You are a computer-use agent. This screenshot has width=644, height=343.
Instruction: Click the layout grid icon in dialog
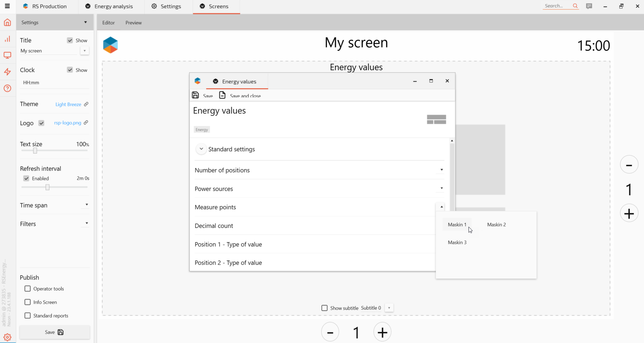436,119
